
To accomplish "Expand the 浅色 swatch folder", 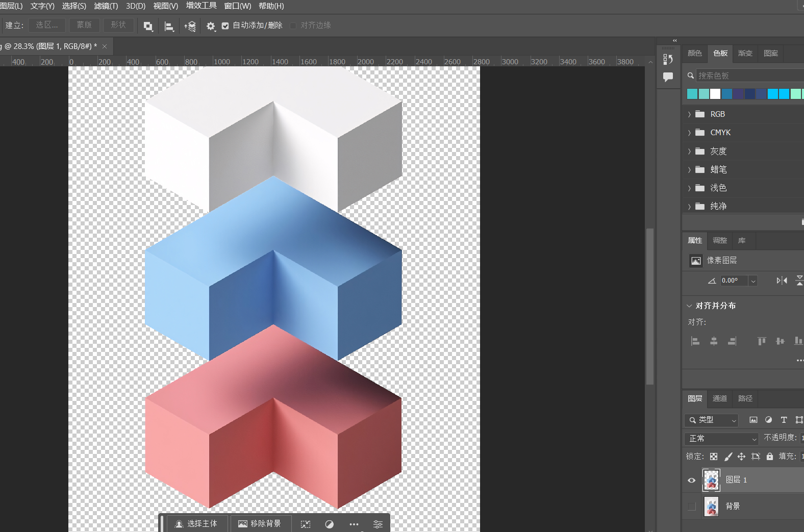I will point(689,188).
